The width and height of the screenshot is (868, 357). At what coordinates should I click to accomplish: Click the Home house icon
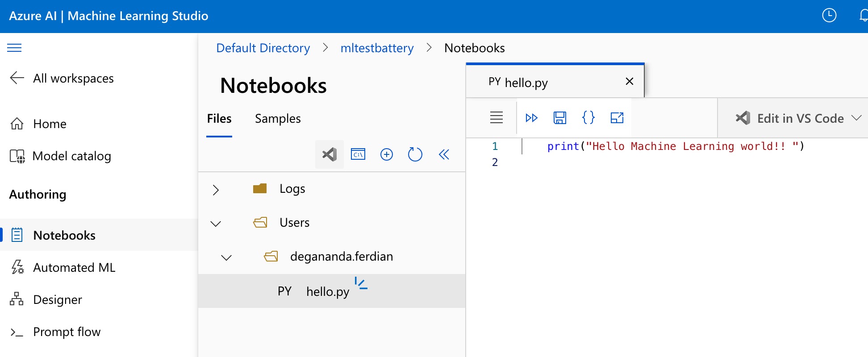[x=17, y=124]
